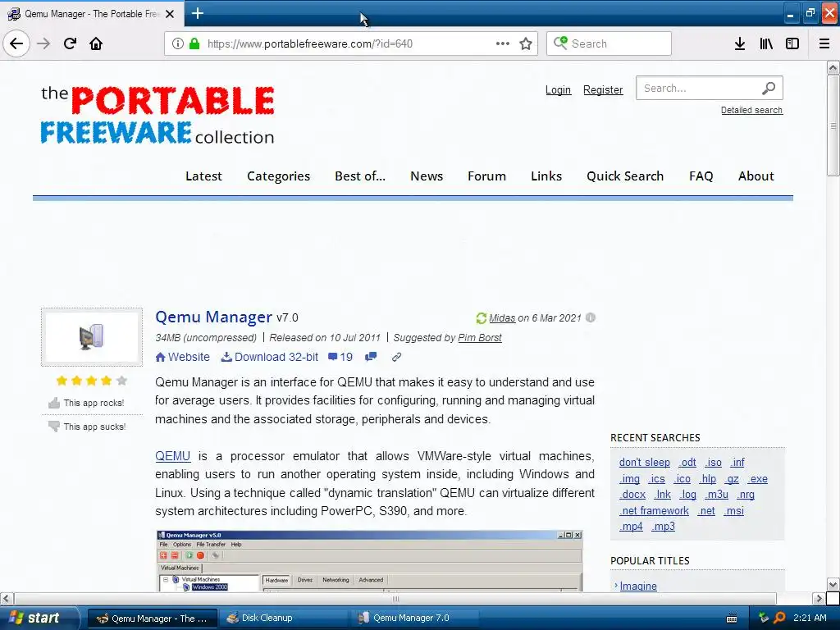Click the info icon beside 6 Mar 2021
The image size is (840, 630).
[591, 317]
